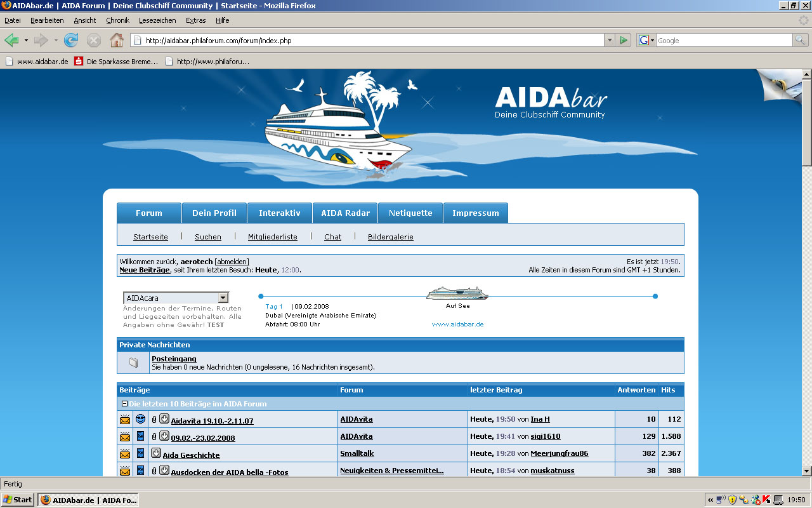Viewport: 812px width, 508px height.
Task: Click the green back arrow button
Action: coord(11,41)
